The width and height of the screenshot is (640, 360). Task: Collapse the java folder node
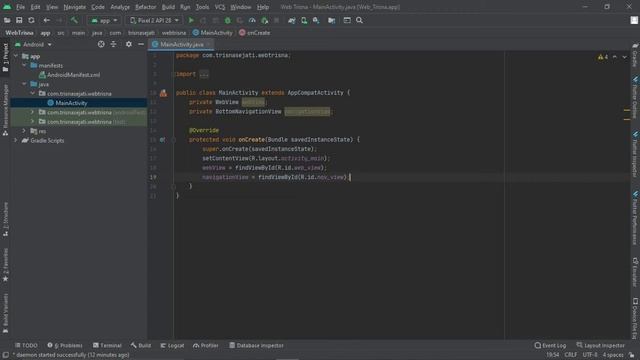24,84
